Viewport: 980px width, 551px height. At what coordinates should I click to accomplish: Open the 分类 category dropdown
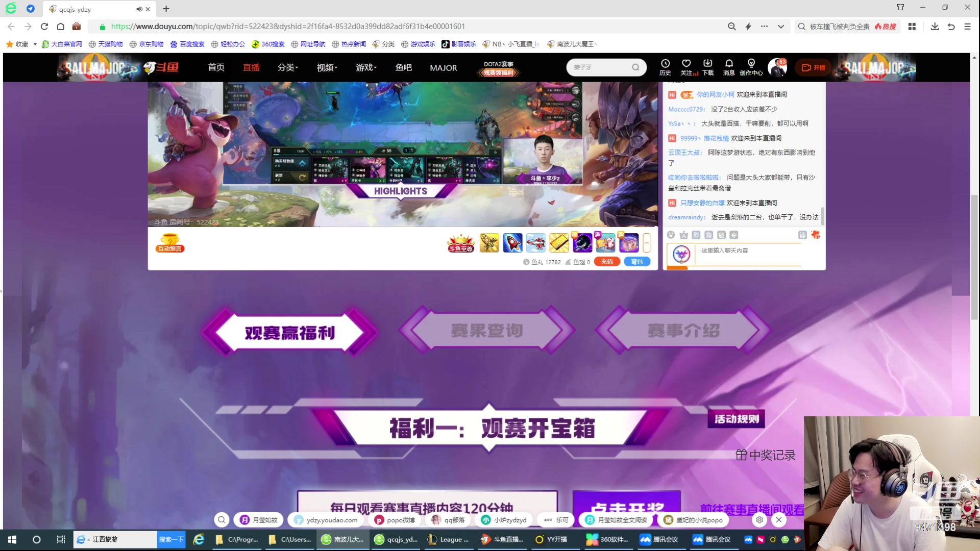[x=287, y=67]
